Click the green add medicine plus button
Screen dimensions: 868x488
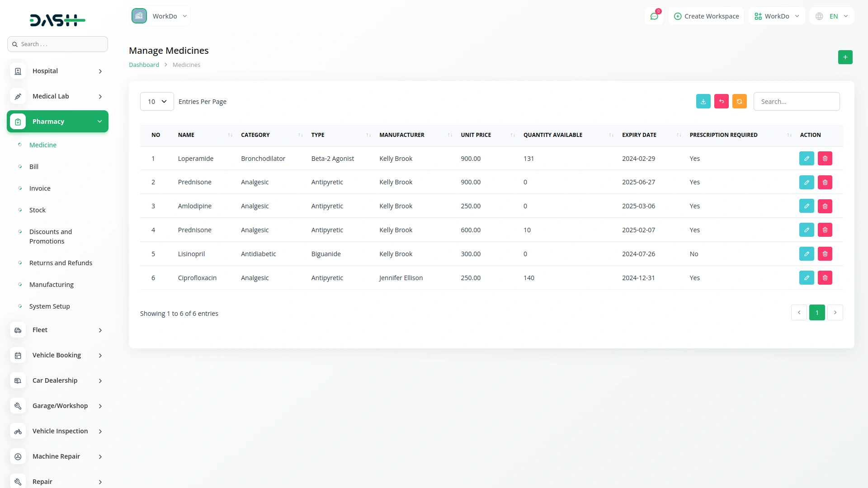point(845,57)
